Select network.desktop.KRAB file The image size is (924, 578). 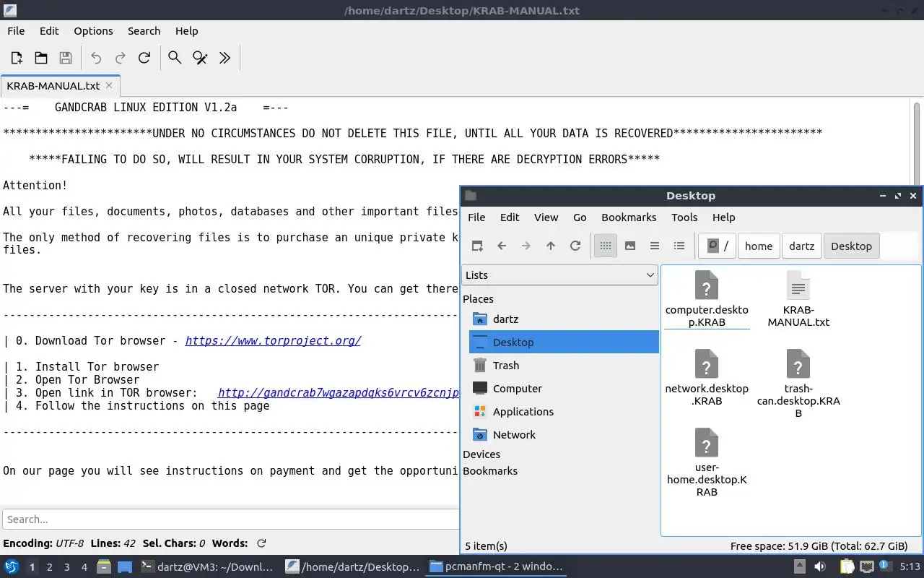pos(707,376)
